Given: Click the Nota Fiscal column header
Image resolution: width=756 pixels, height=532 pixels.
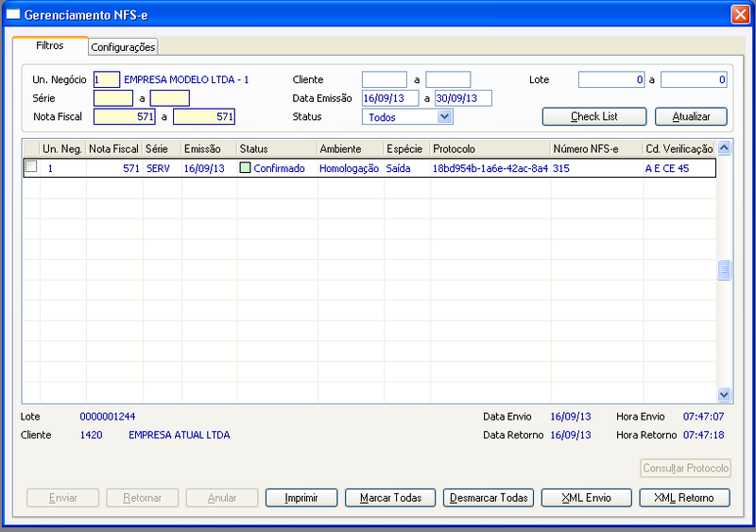Looking at the screenshot, I should coord(114,149).
